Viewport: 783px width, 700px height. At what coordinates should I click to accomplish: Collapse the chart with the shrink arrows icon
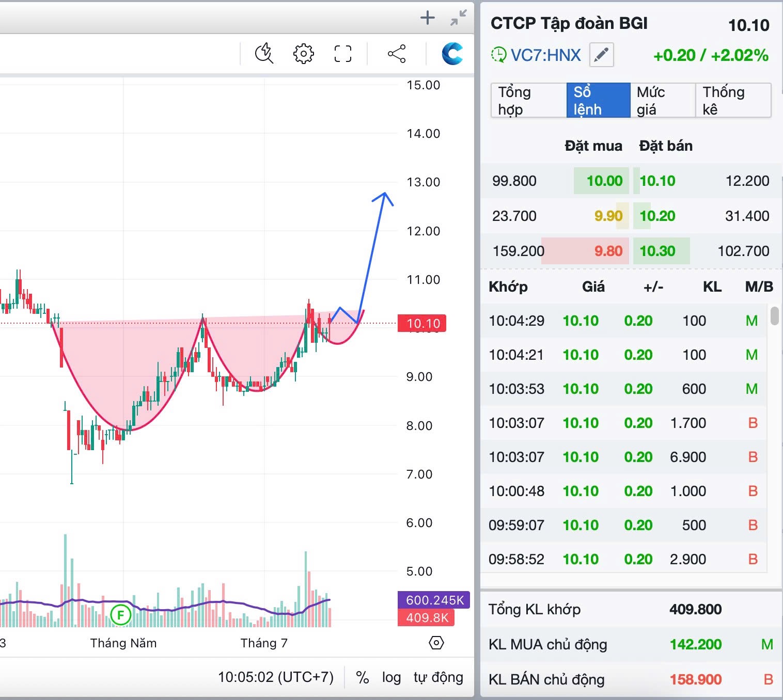click(x=458, y=18)
